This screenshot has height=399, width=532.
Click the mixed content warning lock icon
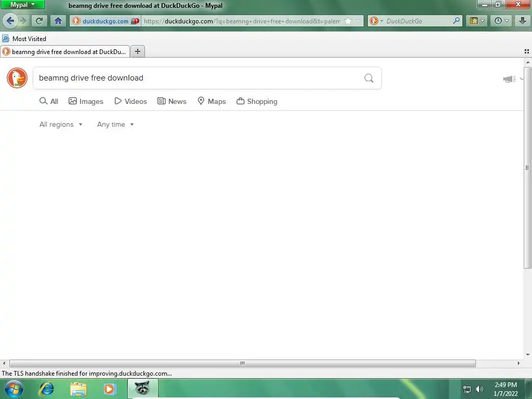point(135,21)
